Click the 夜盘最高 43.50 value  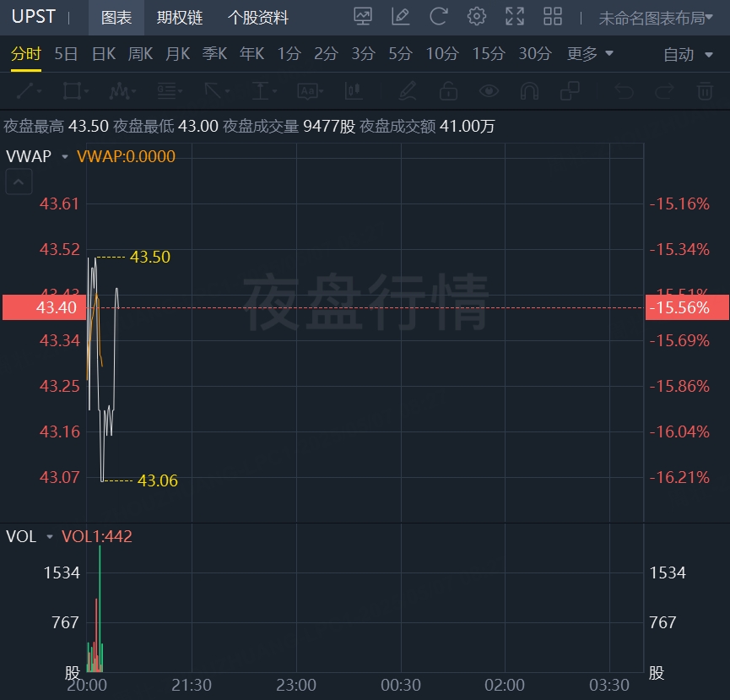pos(56,126)
